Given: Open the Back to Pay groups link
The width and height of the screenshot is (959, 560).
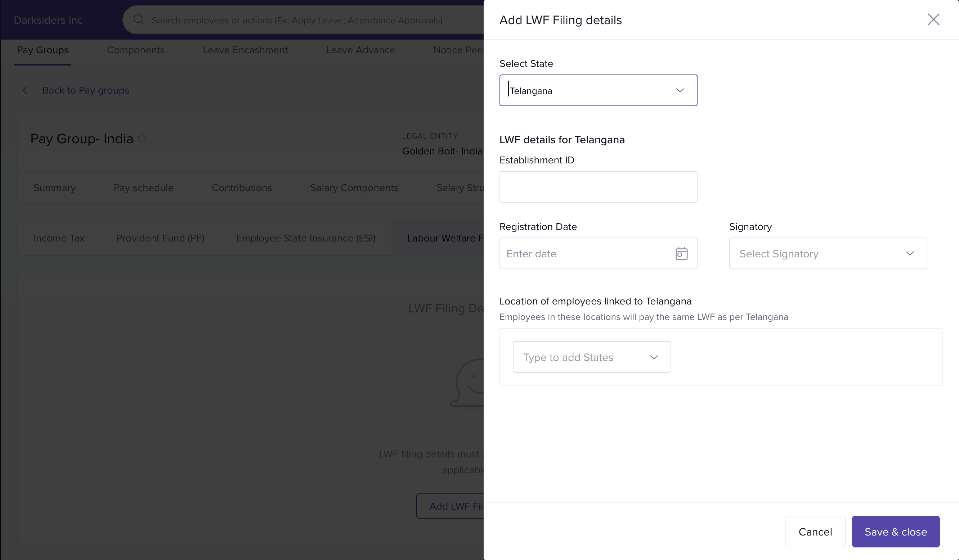Looking at the screenshot, I should pyautogui.click(x=85, y=91).
